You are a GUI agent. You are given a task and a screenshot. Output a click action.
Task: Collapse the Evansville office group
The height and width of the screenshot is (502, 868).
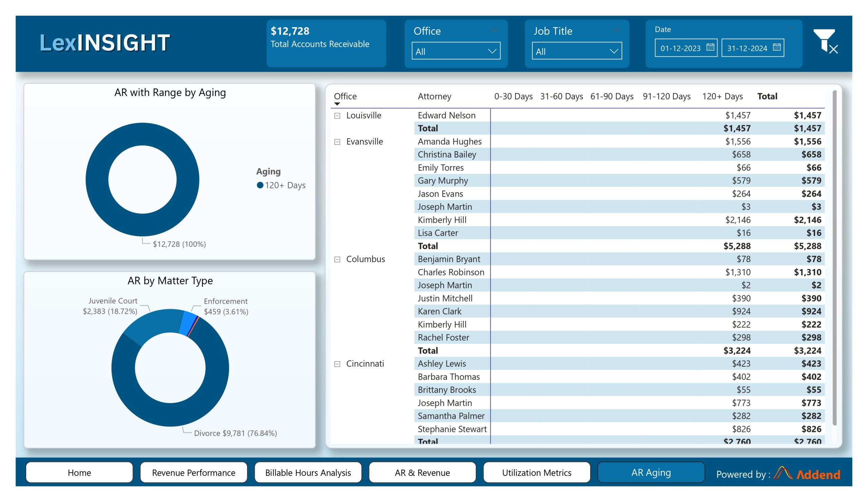pos(337,142)
